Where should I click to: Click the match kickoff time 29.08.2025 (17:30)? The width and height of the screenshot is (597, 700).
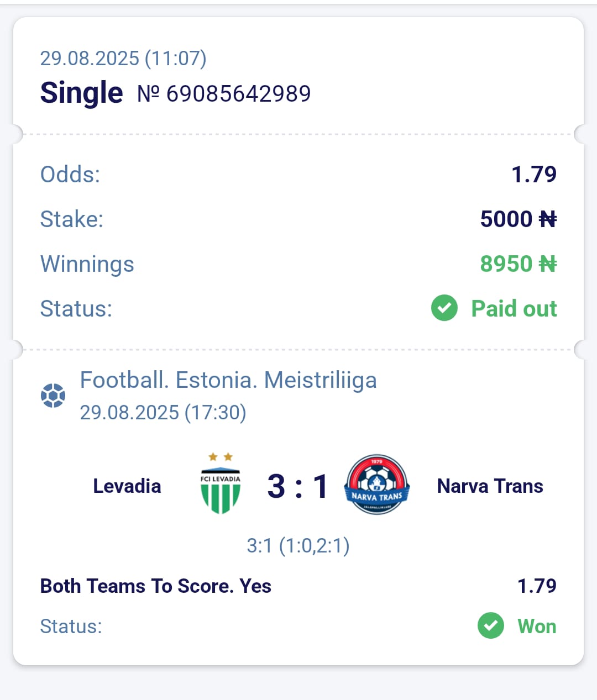[x=163, y=412]
